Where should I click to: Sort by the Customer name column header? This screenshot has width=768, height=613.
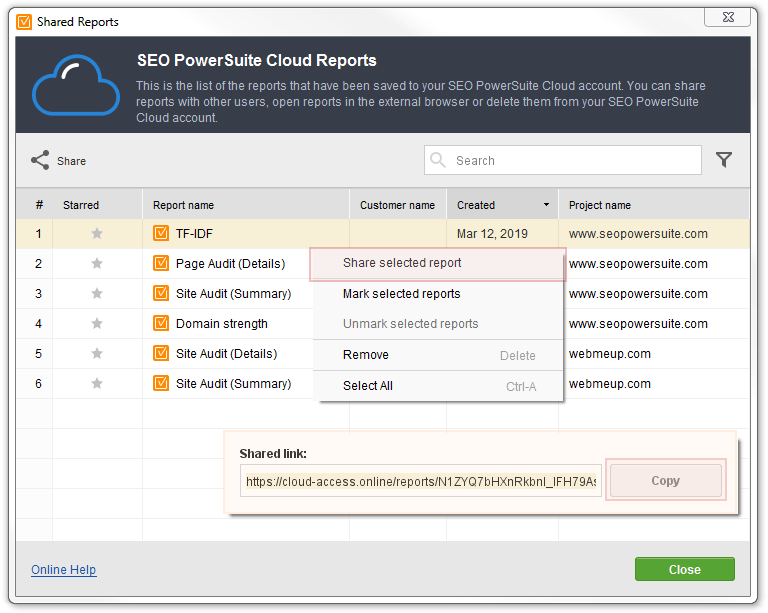tap(398, 205)
